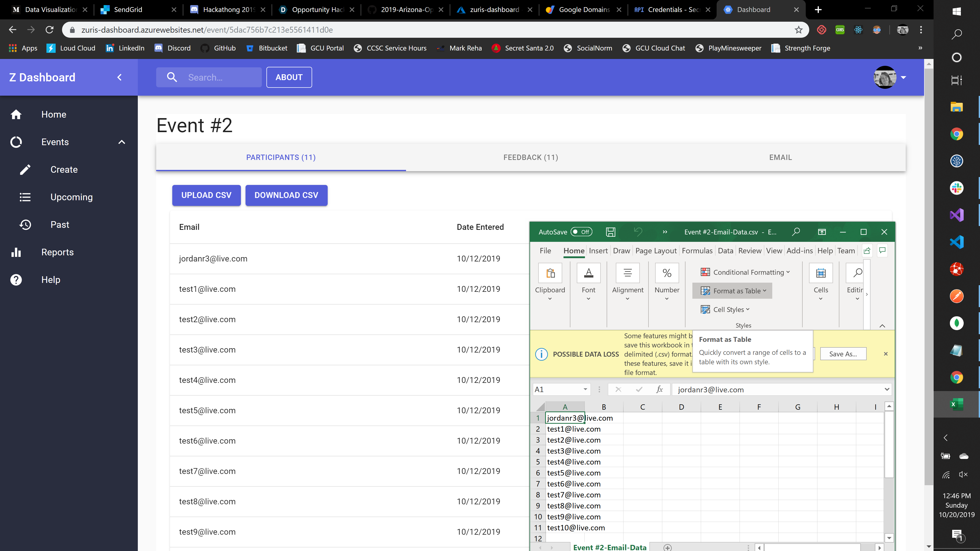Open the Clipboard paste icon group

[x=550, y=273]
